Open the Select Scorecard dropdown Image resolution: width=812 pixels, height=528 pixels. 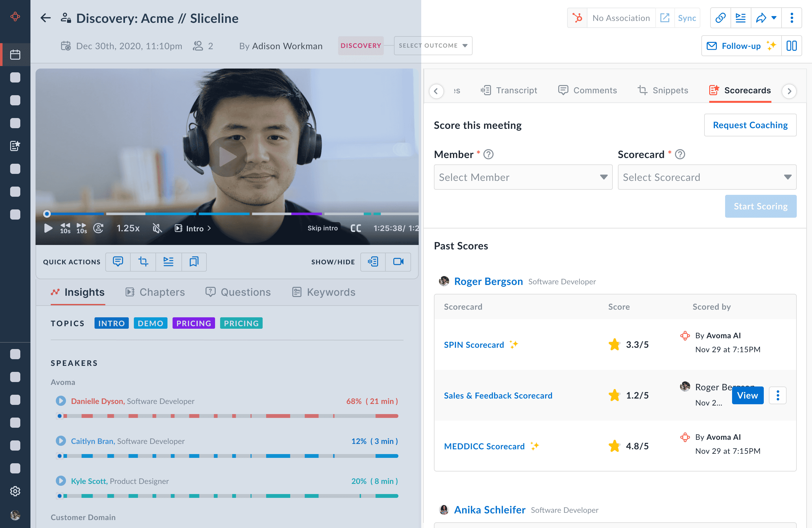707,177
